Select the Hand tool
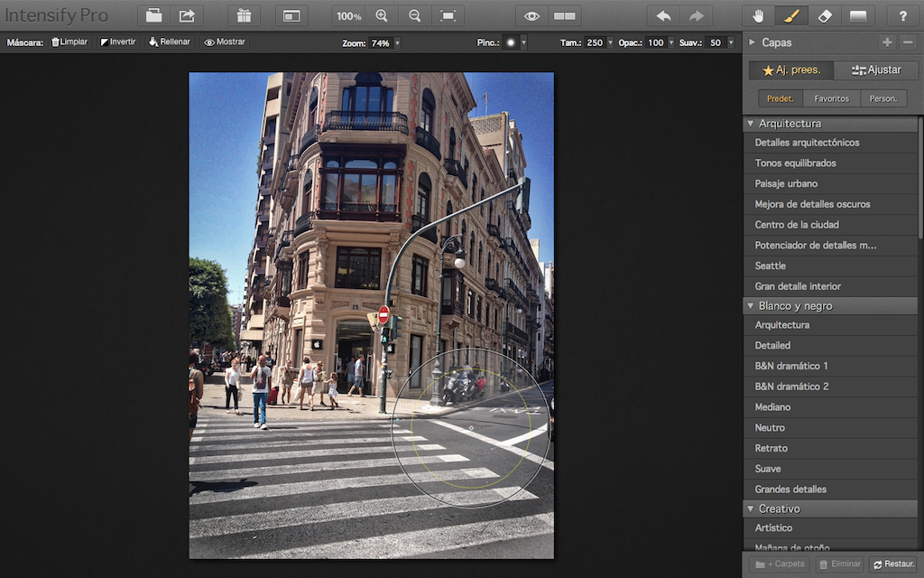Image resolution: width=924 pixels, height=578 pixels. tap(758, 16)
